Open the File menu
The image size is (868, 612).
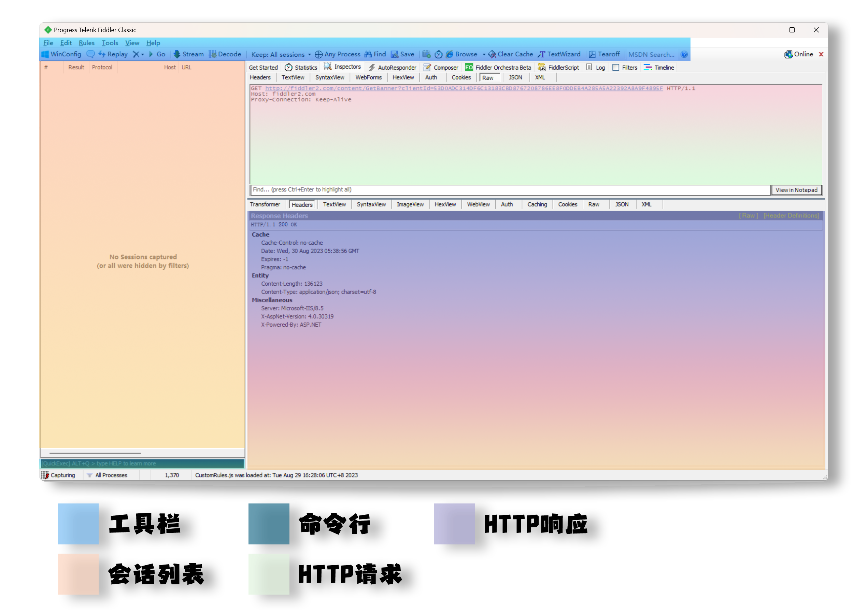pyautogui.click(x=48, y=43)
